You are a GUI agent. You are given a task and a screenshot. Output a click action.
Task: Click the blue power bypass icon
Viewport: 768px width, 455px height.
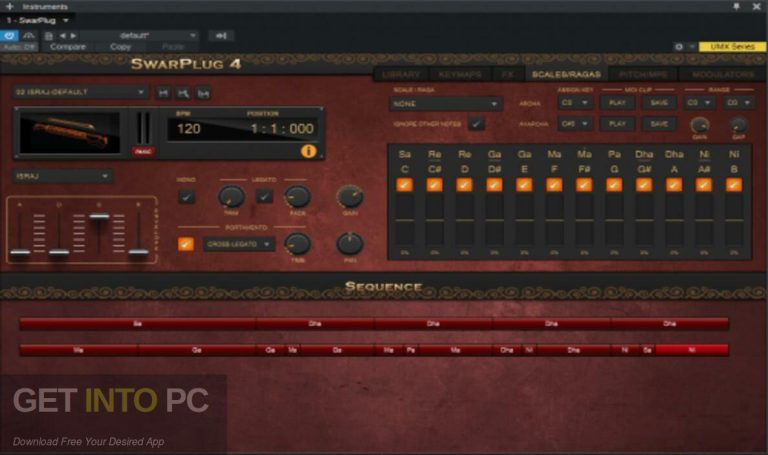[9, 35]
